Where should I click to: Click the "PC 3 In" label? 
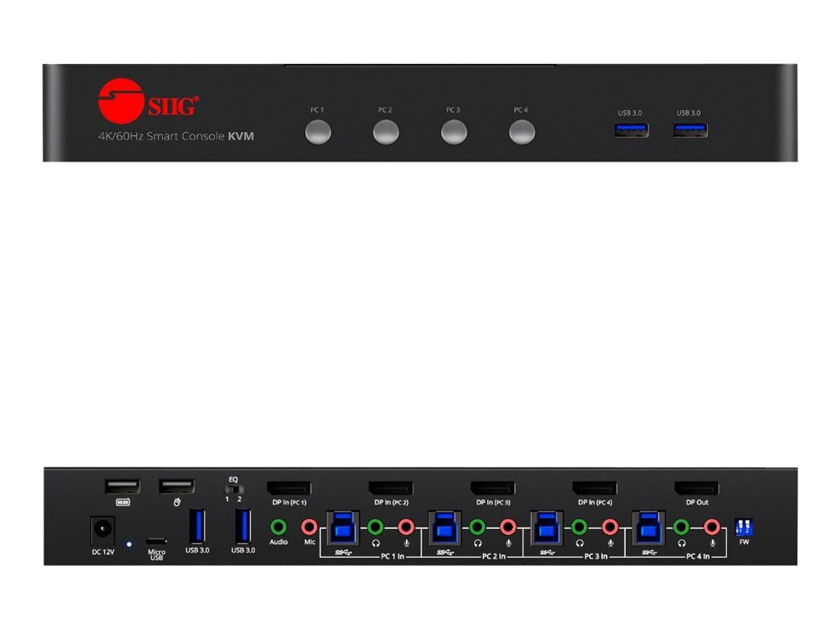pyautogui.click(x=596, y=556)
